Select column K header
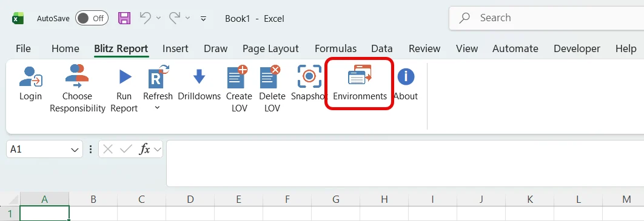The height and width of the screenshot is (221, 644). pyautogui.click(x=530, y=199)
